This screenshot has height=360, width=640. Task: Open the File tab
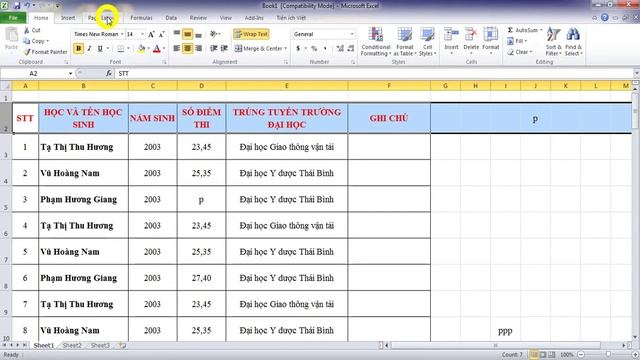click(13, 18)
